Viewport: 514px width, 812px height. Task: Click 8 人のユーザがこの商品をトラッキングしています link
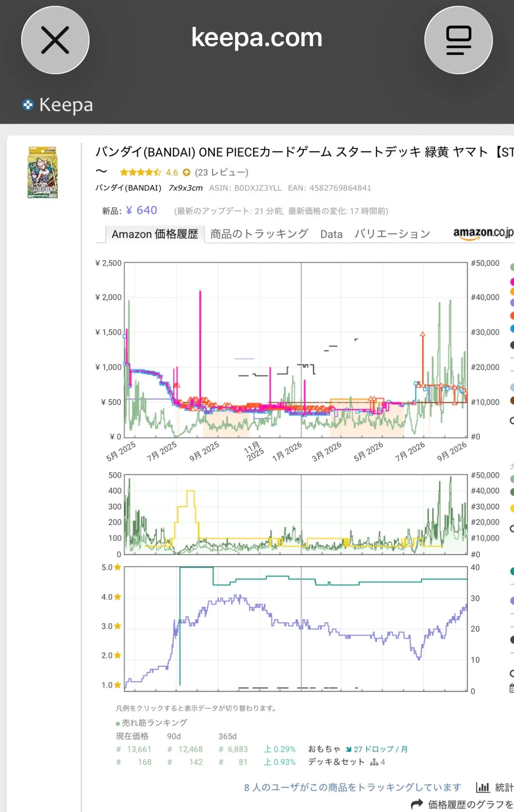(x=353, y=787)
